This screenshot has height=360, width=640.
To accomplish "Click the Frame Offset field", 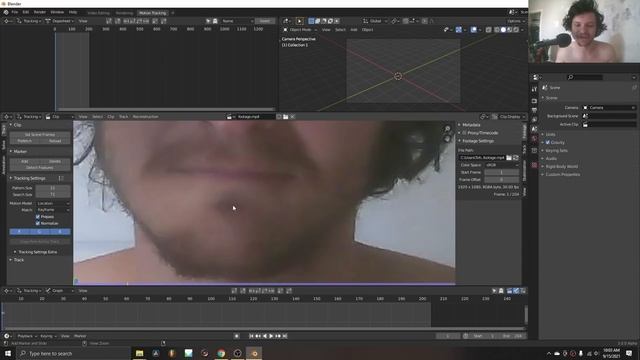I will point(502,180).
